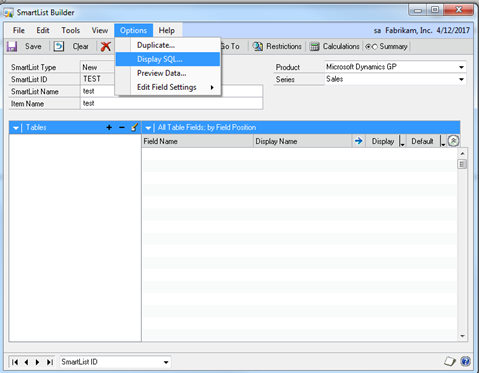Go to next record navigation icon
The height and width of the screenshot is (373, 479).
coord(37,362)
